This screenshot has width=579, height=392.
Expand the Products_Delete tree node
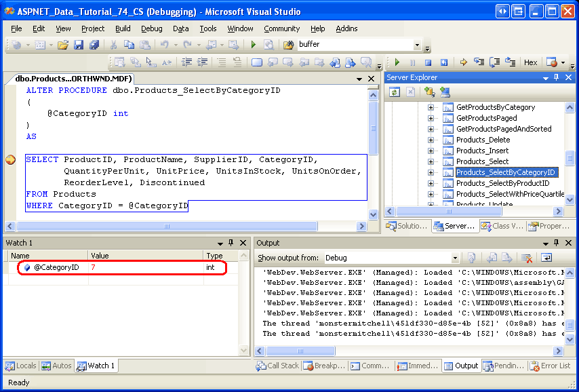click(x=431, y=140)
